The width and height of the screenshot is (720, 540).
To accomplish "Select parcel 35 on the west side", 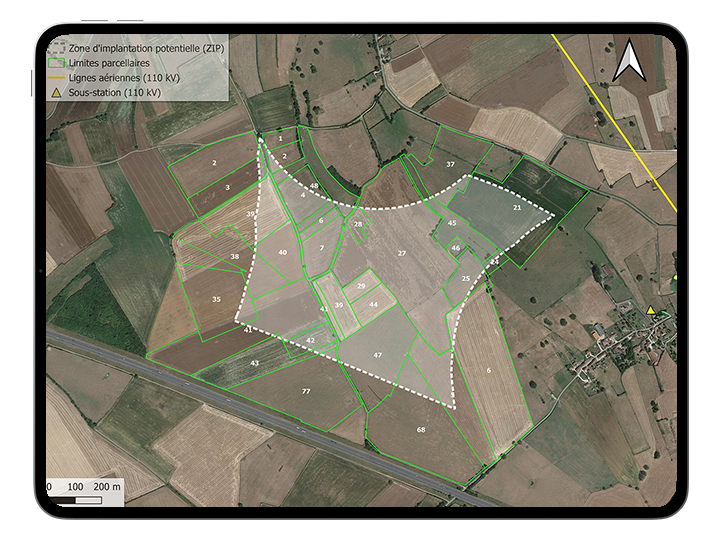I will click(x=216, y=299).
